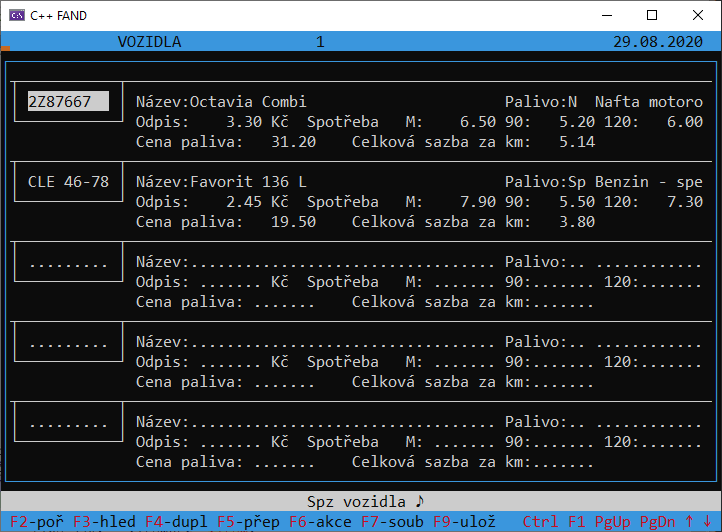722x532 pixels.
Task: Click the up arrow in bottom bar
Action: click(689, 522)
